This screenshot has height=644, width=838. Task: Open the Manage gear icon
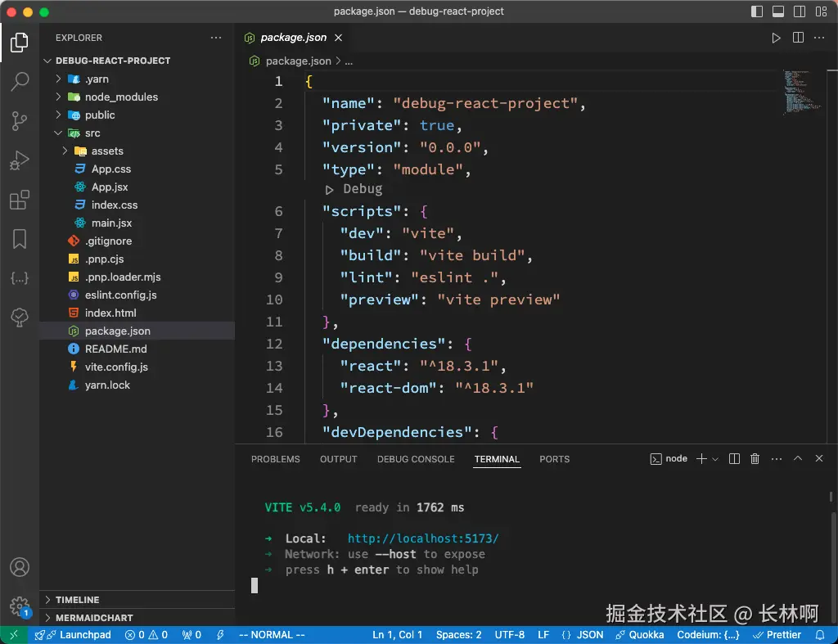point(20,606)
